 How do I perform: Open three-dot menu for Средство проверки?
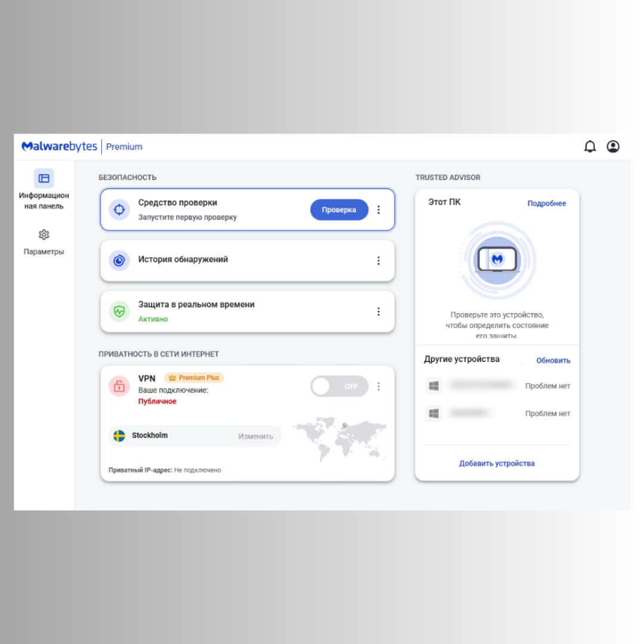pyautogui.click(x=379, y=209)
